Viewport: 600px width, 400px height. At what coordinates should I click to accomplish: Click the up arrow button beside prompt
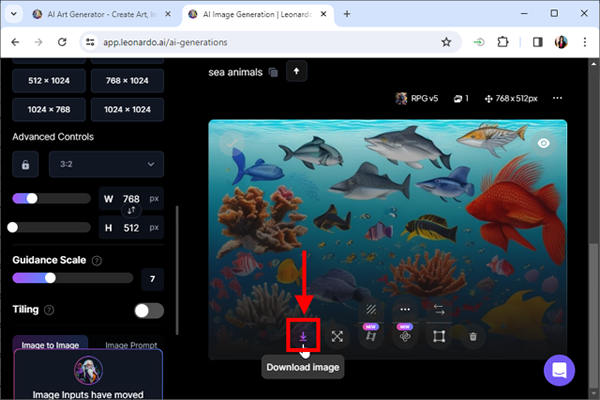coord(296,71)
